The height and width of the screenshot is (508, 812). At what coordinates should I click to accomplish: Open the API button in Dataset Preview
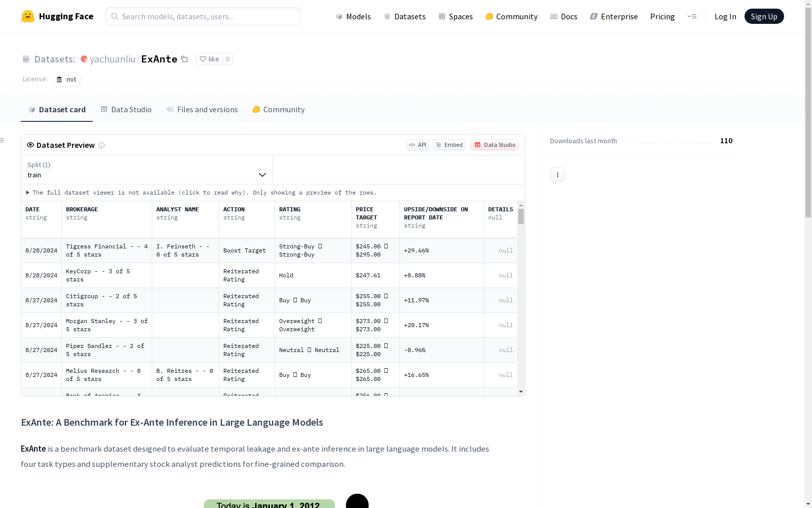pos(418,145)
